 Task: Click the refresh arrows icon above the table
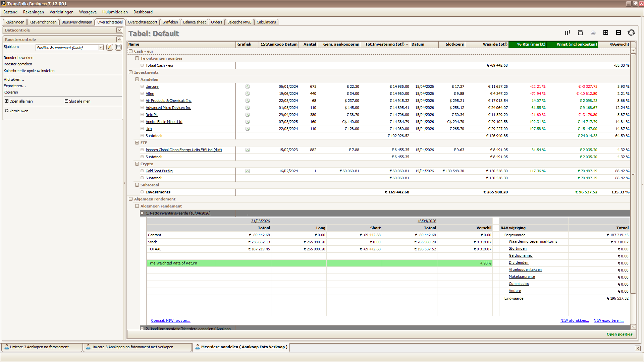631,33
